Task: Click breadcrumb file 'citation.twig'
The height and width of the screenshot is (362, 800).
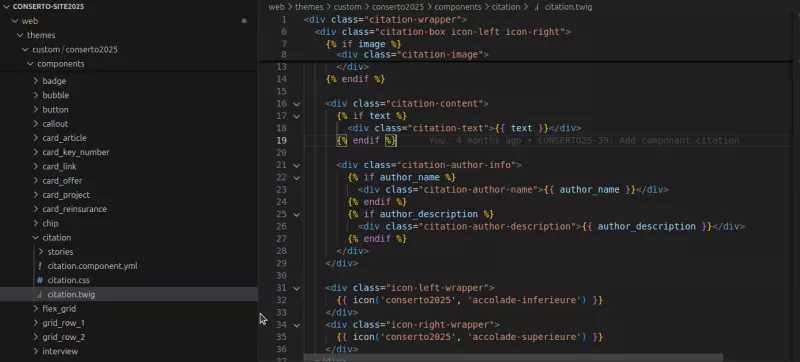Action: (x=568, y=7)
